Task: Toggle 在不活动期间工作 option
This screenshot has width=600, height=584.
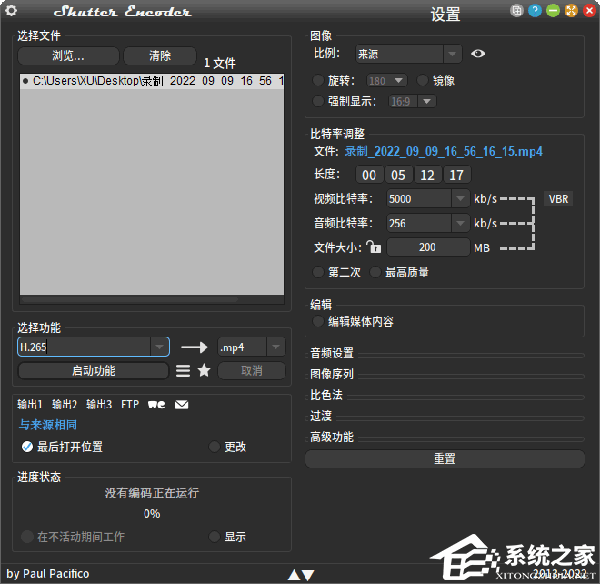Action: 27,537
